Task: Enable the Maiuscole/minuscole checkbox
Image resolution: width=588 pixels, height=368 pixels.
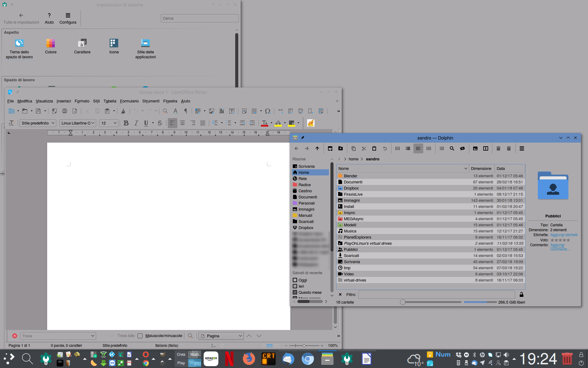Action: pos(140,336)
